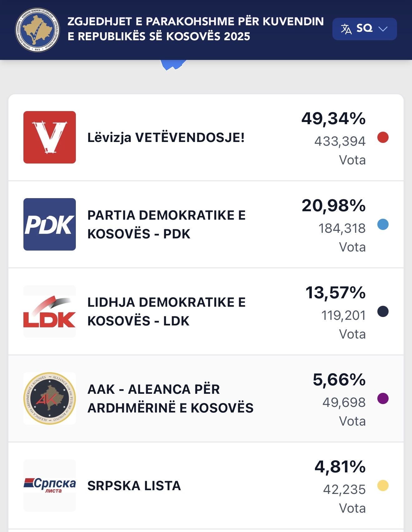The image size is (412, 532).
Task: Select the Lëvizja VETËVENDOSJE! party name
Action: tap(166, 138)
